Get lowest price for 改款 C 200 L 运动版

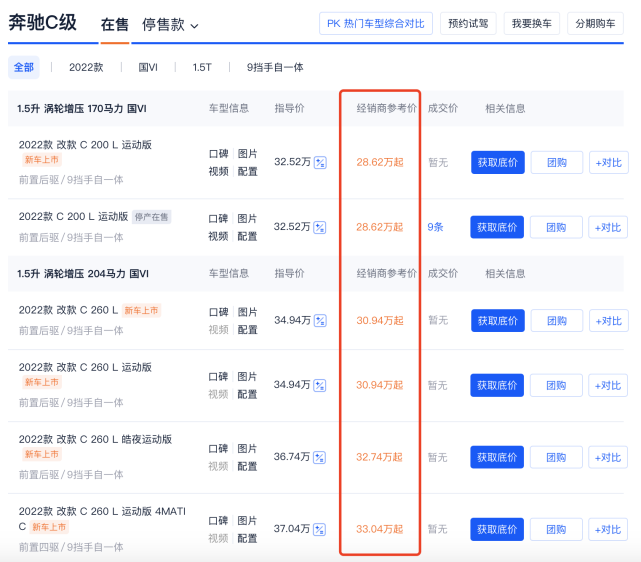click(x=498, y=163)
